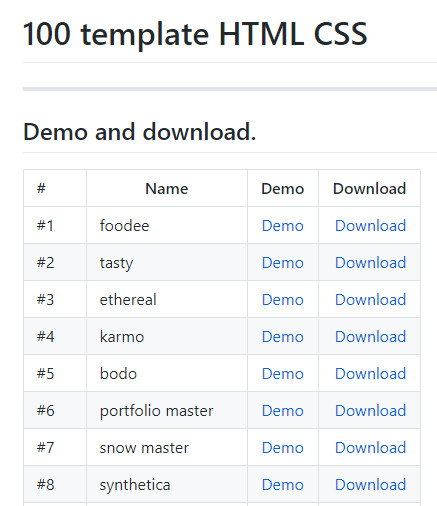
Task: Download the ethereal template
Action: [x=370, y=300]
